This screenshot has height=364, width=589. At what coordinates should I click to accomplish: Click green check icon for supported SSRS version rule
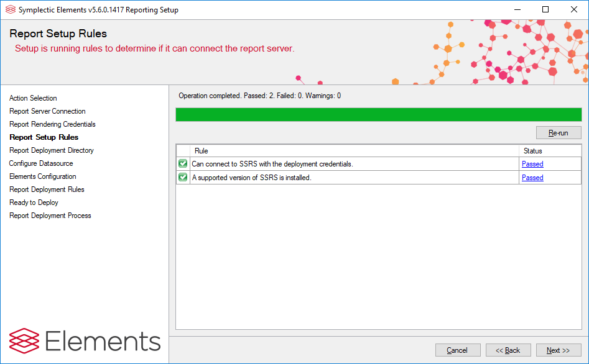(183, 177)
